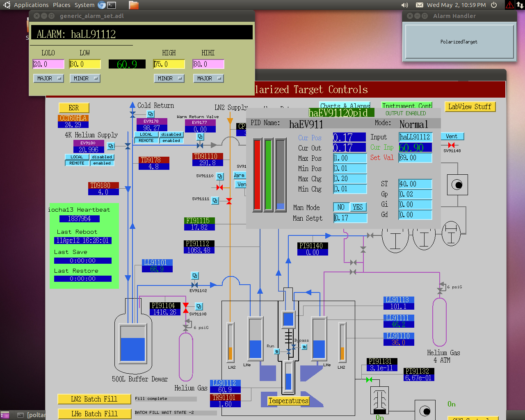Image resolution: width=525 pixels, height=420 pixels.
Task: Edit the LOLO alarm limit field
Action: pyautogui.click(x=48, y=64)
